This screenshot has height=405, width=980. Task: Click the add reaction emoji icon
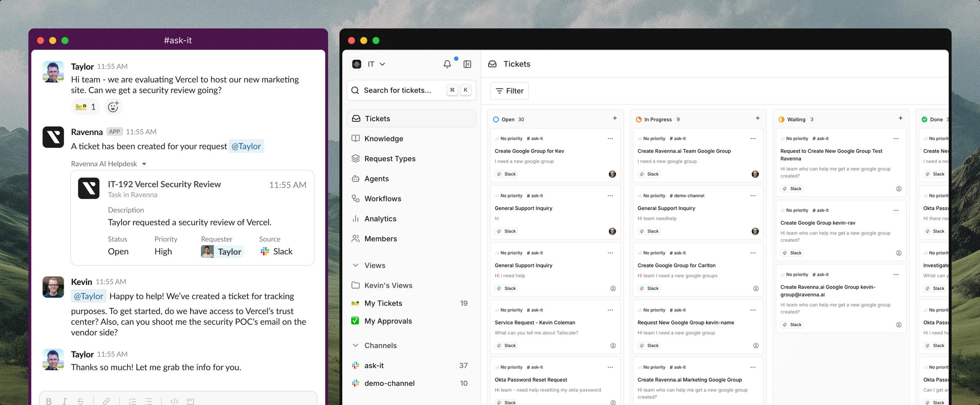[113, 107]
